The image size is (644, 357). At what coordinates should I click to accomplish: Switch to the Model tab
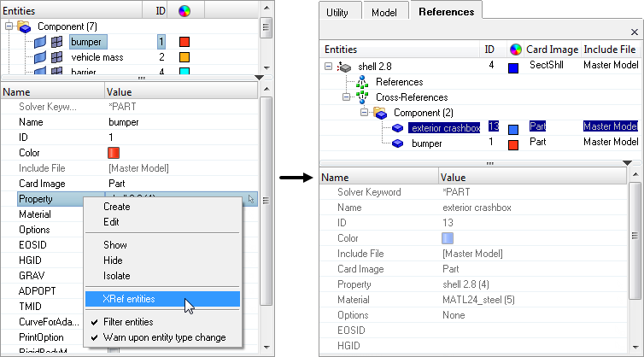385,11
